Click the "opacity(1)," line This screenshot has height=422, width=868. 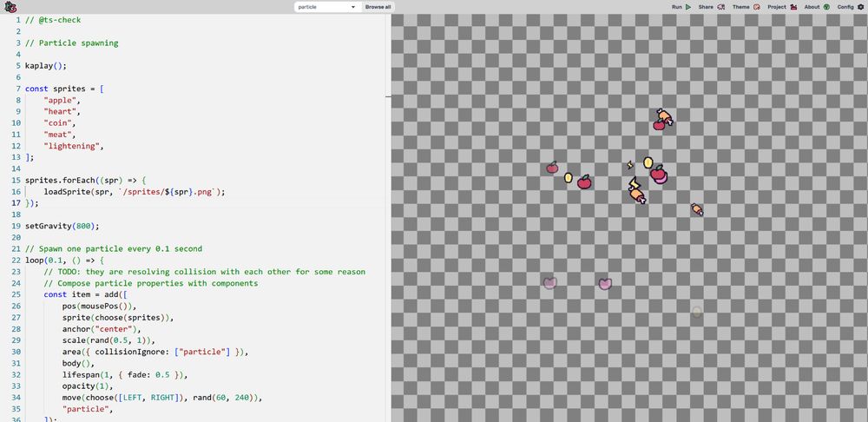click(88, 386)
